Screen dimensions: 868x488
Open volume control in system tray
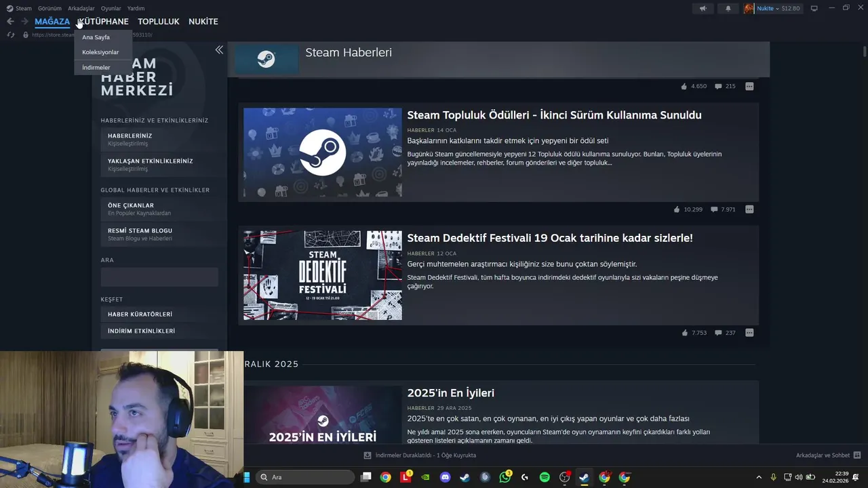(798, 477)
